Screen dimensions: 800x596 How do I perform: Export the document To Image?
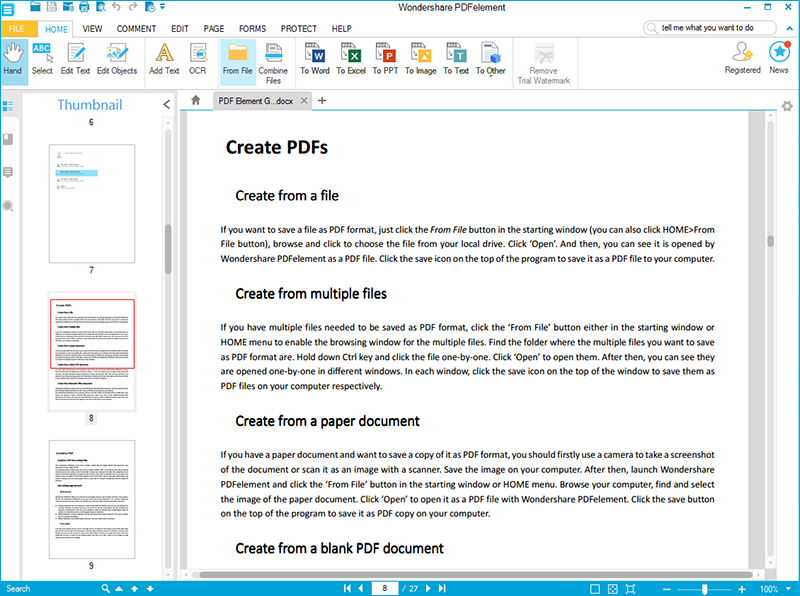point(420,58)
